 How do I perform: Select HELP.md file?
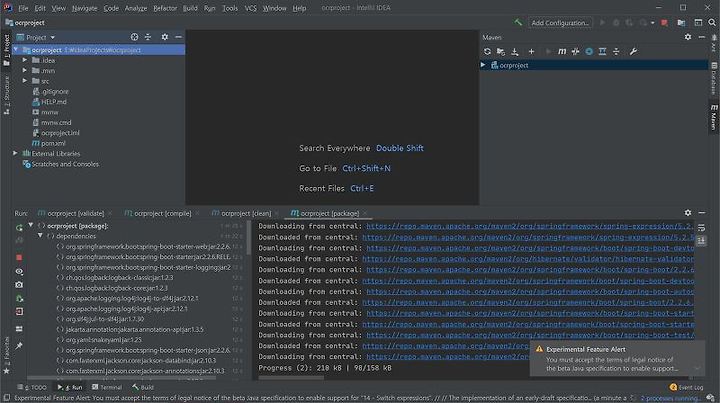[50, 102]
